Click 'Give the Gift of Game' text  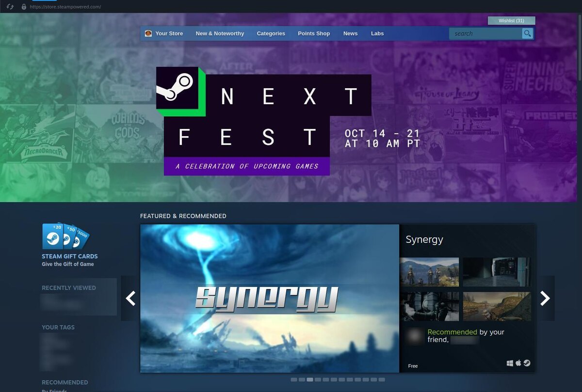[68, 264]
